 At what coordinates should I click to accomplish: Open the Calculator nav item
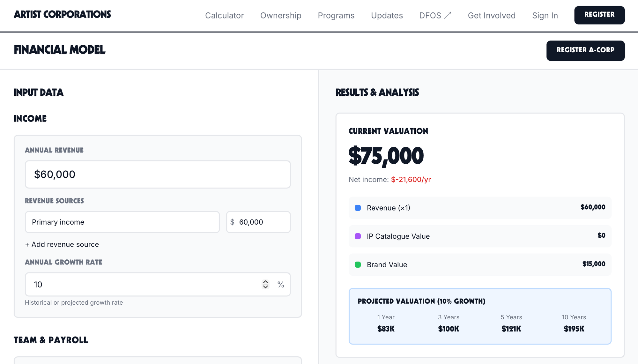224,15
